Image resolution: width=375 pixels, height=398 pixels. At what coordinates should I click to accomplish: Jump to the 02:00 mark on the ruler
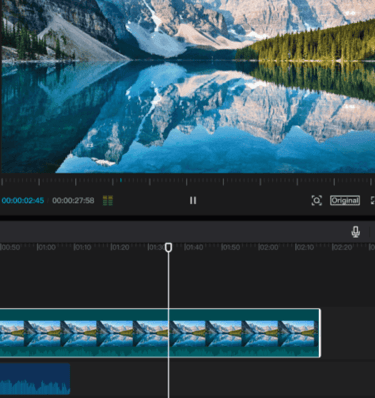tap(268, 247)
